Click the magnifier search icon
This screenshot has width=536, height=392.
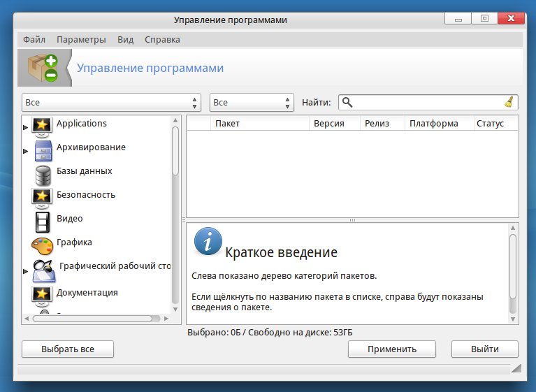tap(347, 102)
